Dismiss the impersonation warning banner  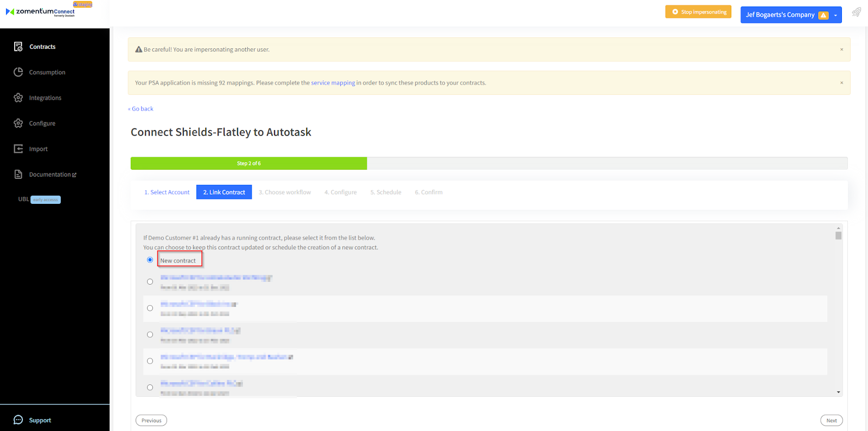click(841, 49)
